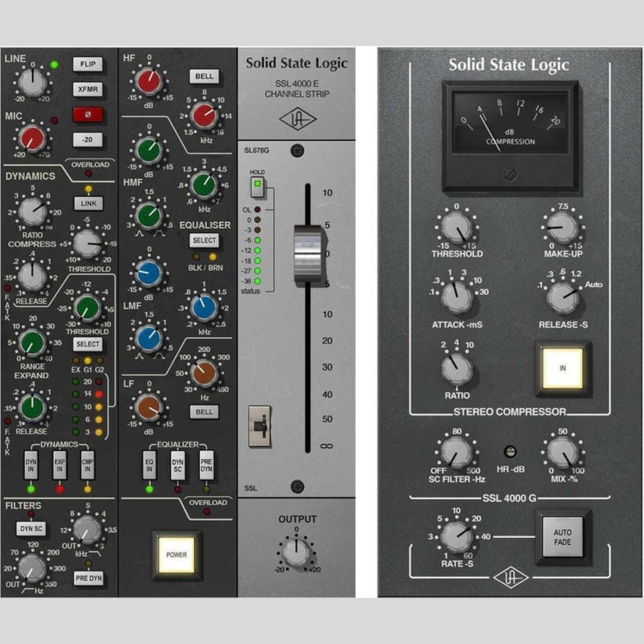Toggle the CMP IN switch
The height and width of the screenshot is (644, 644).
[x=87, y=465]
